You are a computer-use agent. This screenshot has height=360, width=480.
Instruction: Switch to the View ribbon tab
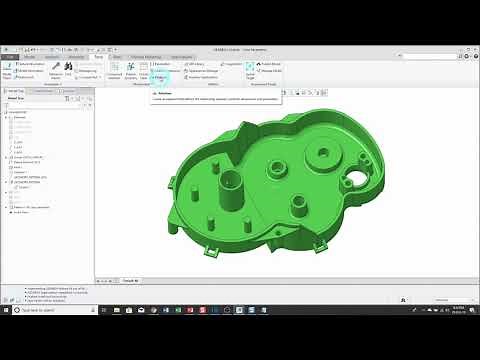116,57
